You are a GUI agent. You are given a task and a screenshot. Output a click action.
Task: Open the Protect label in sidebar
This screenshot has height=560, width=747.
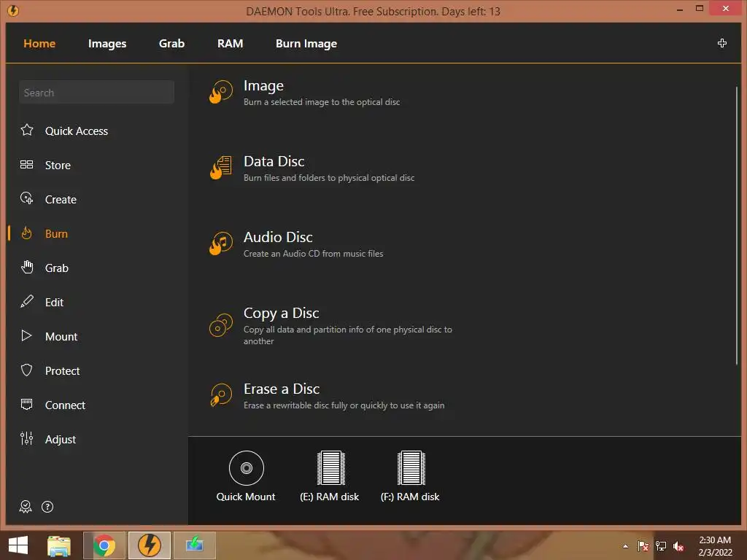pyautogui.click(x=62, y=371)
